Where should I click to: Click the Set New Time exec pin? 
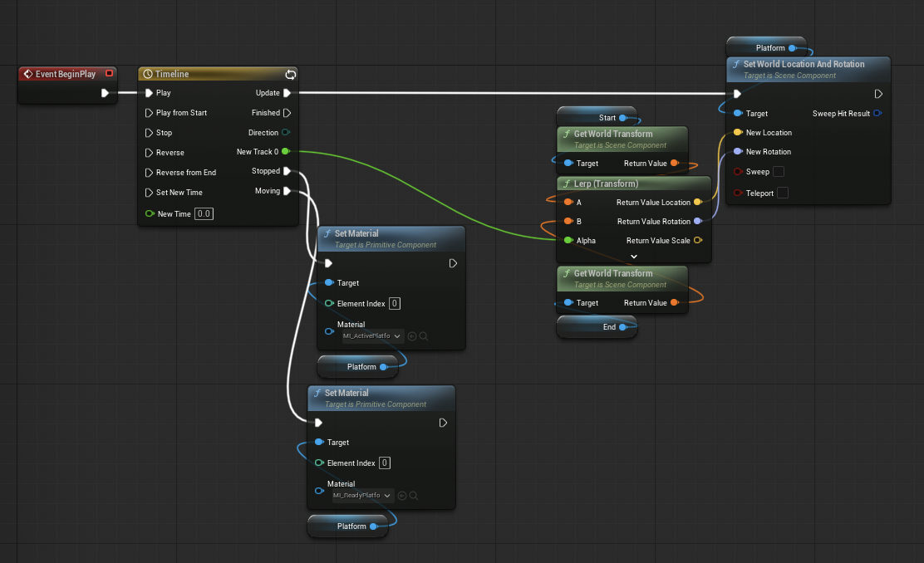pyautogui.click(x=149, y=193)
